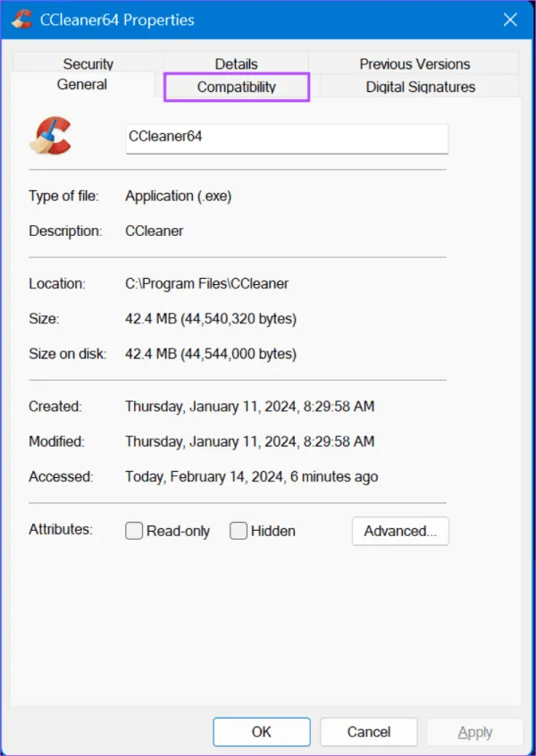Open Advanced attributes settings
536x756 pixels.
tap(399, 531)
